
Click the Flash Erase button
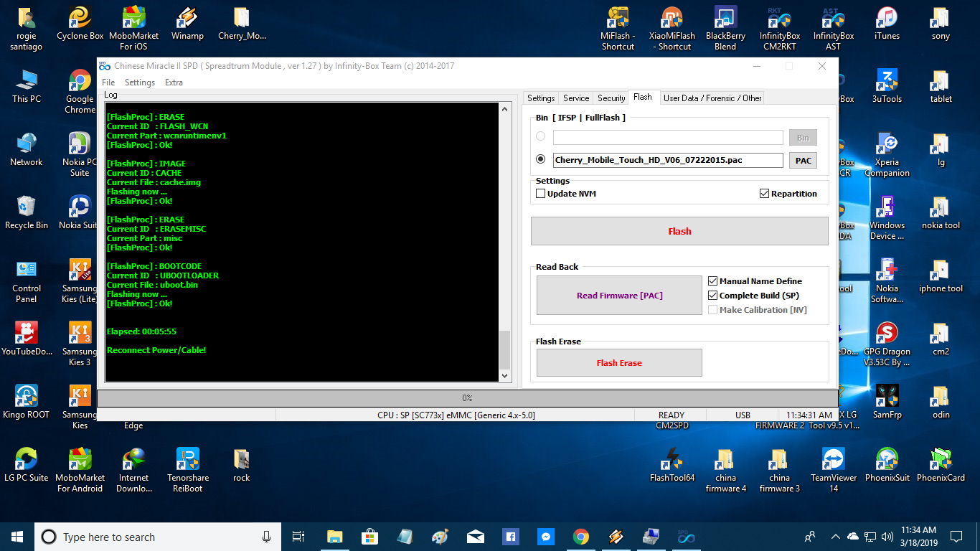click(619, 363)
